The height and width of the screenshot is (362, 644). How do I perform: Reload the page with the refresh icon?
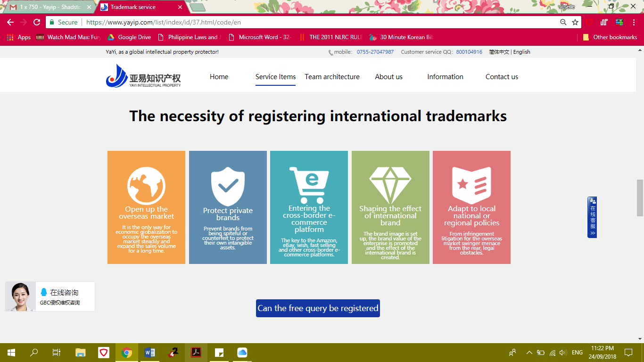37,22
